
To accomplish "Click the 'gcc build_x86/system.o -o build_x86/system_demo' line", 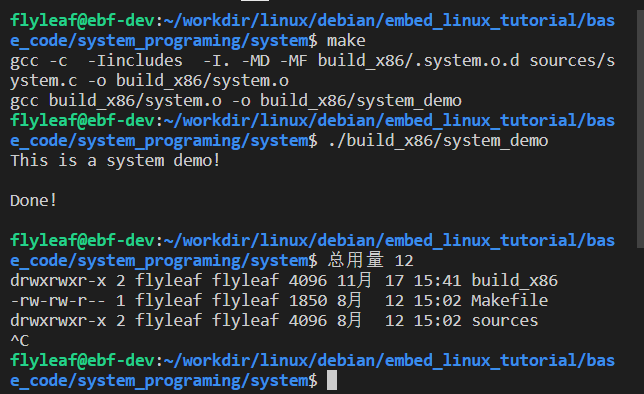I will point(236,101).
